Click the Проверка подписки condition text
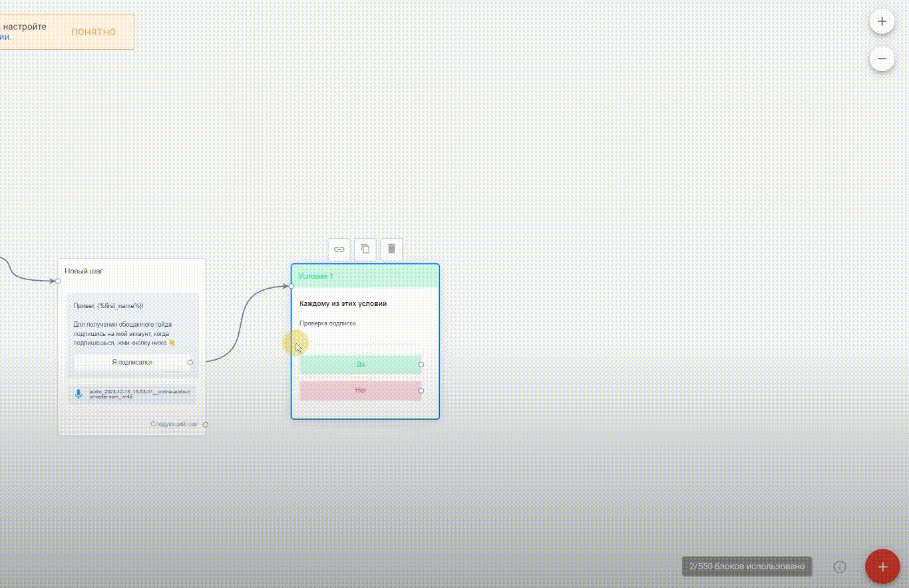Image resolution: width=909 pixels, height=588 pixels. 327,323
